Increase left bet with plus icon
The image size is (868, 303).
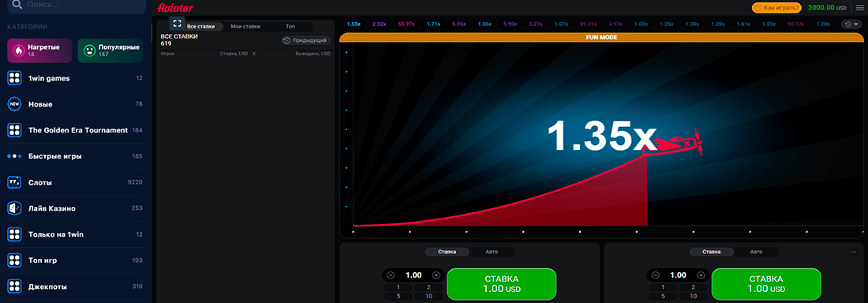(x=436, y=275)
